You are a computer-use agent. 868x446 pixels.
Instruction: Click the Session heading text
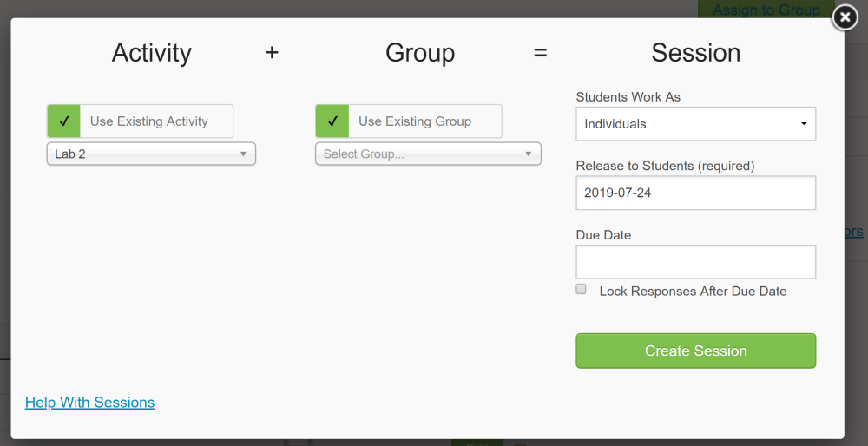coord(695,53)
